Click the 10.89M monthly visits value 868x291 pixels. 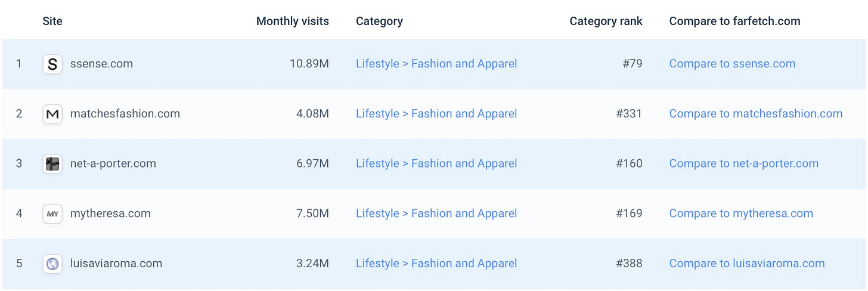coord(309,64)
